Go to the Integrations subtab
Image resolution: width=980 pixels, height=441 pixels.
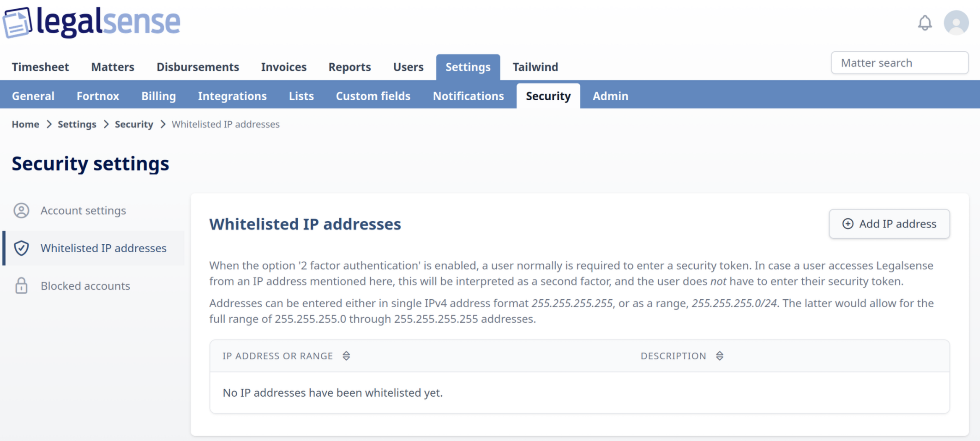pyautogui.click(x=232, y=96)
